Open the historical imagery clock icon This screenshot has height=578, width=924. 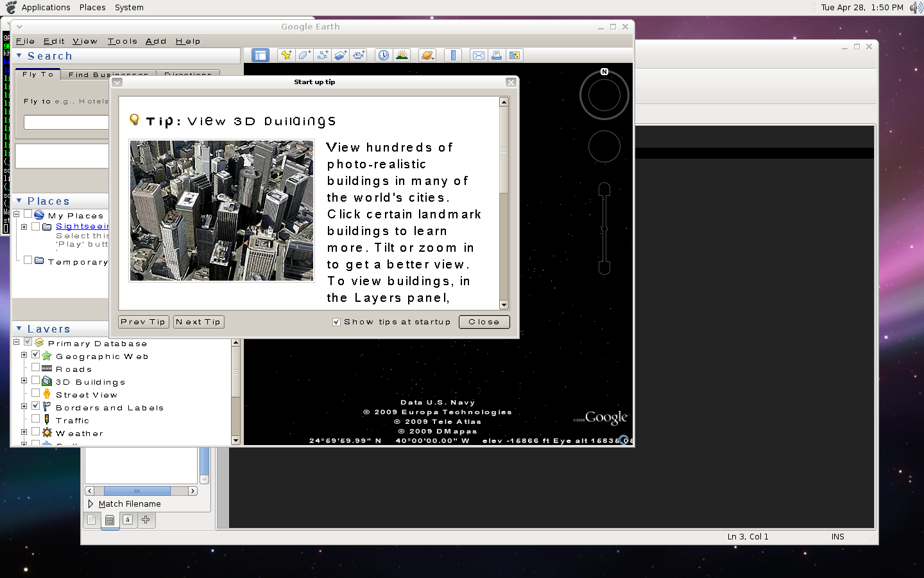(x=383, y=55)
